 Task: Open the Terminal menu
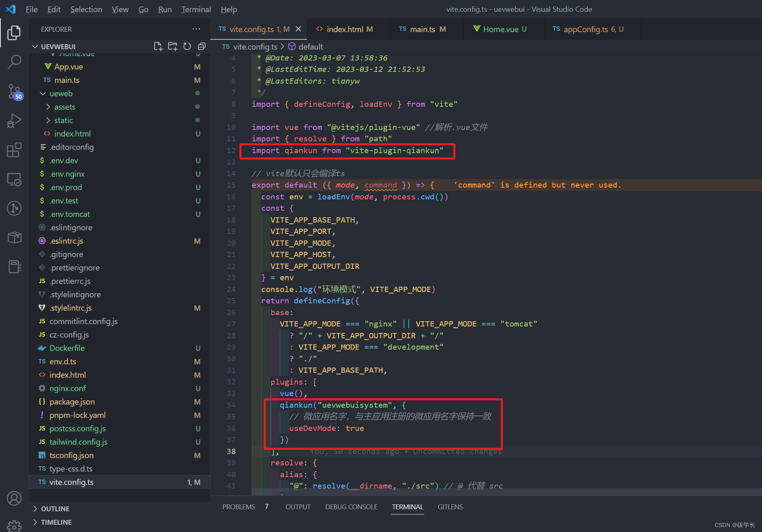196,9
